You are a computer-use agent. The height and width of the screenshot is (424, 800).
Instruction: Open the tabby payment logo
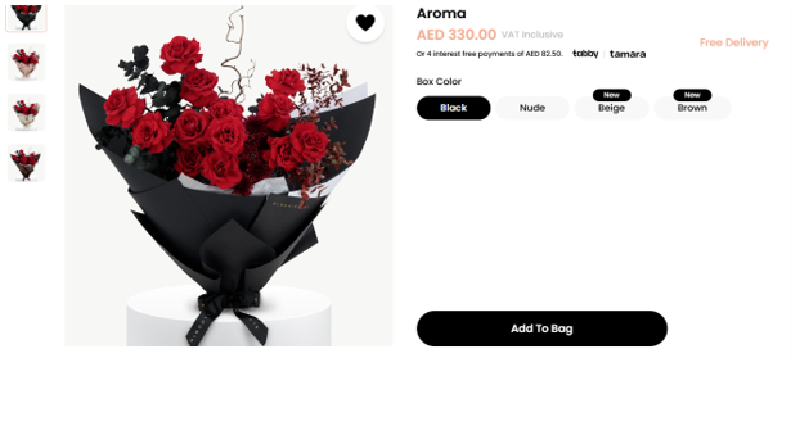click(x=585, y=54)
